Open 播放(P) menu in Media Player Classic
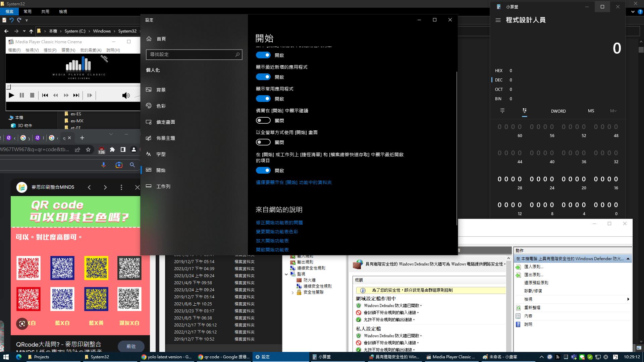 (x=50, y=50)
